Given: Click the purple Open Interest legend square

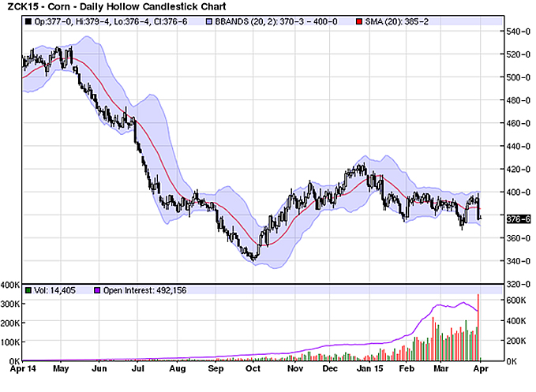Looking at the screenshot, I should tap(98, 290).
